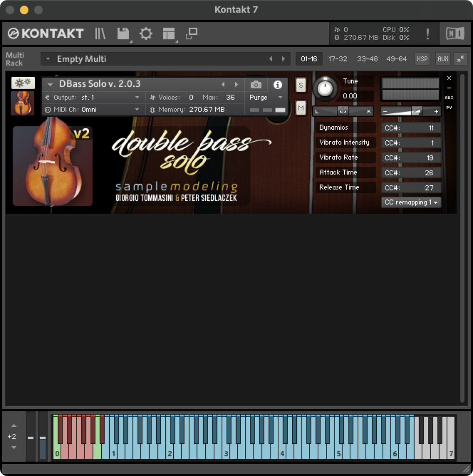Click the Vibrato Intensity CC# 1 field

(x=411, y=143)
